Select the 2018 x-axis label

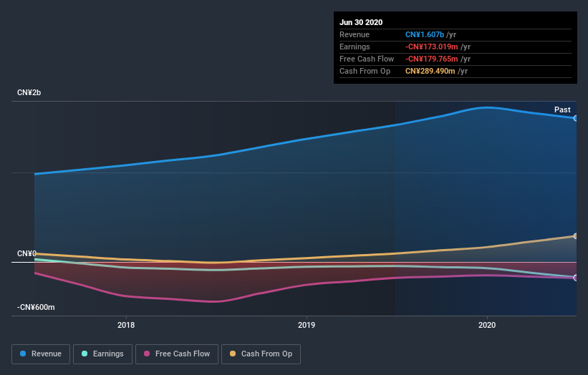point(126,325)
